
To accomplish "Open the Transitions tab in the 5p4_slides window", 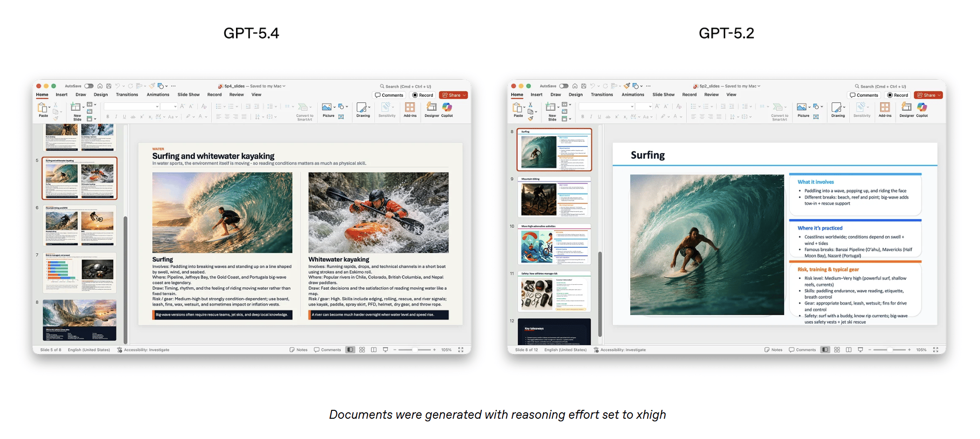I will tap(127, 95).
